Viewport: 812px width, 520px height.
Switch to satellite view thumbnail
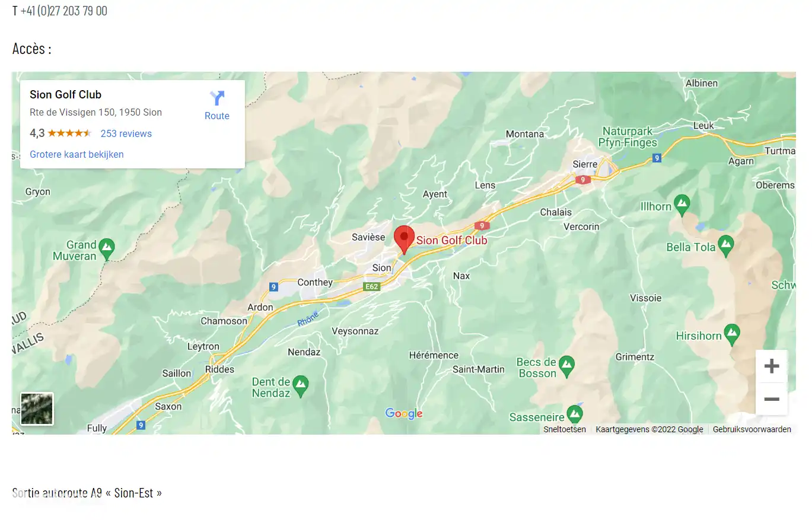click(x=37, y=409)
